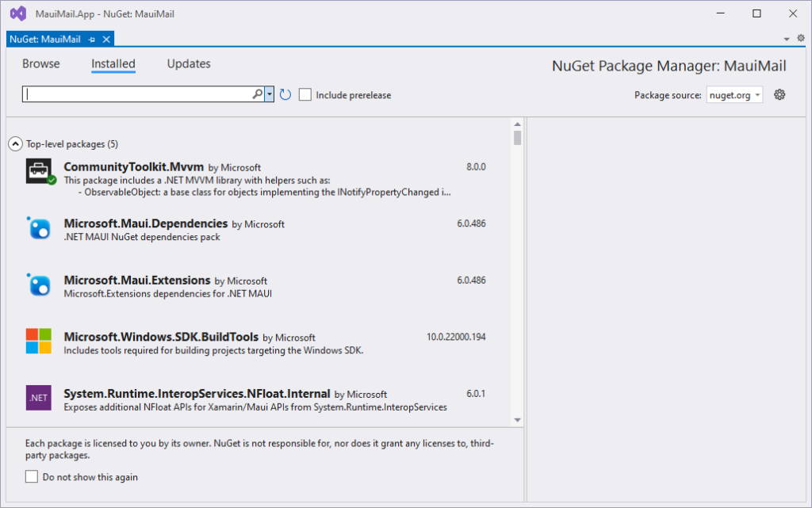Select System.Runtime.InteropServices.NFloat.Internal package name
812x508 pixels.
[x=197, y=393]
